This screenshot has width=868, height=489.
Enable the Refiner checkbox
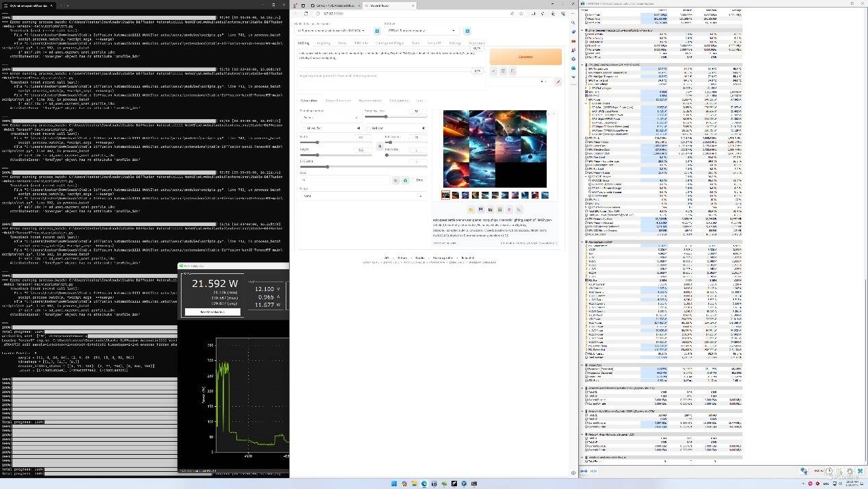pyautogui.click(x=369, y=128)
